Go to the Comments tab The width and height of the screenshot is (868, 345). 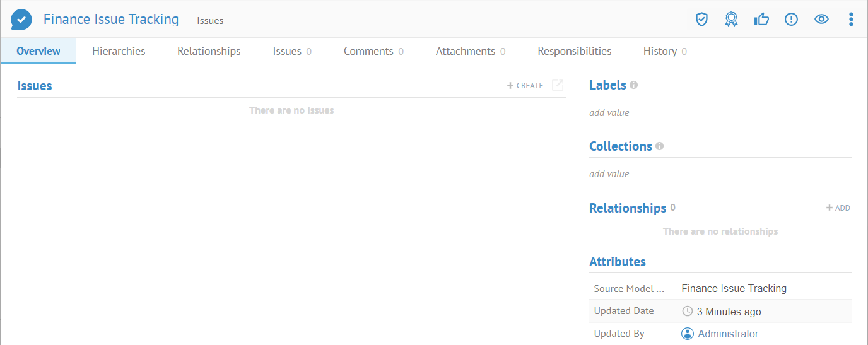coord(373,51)
